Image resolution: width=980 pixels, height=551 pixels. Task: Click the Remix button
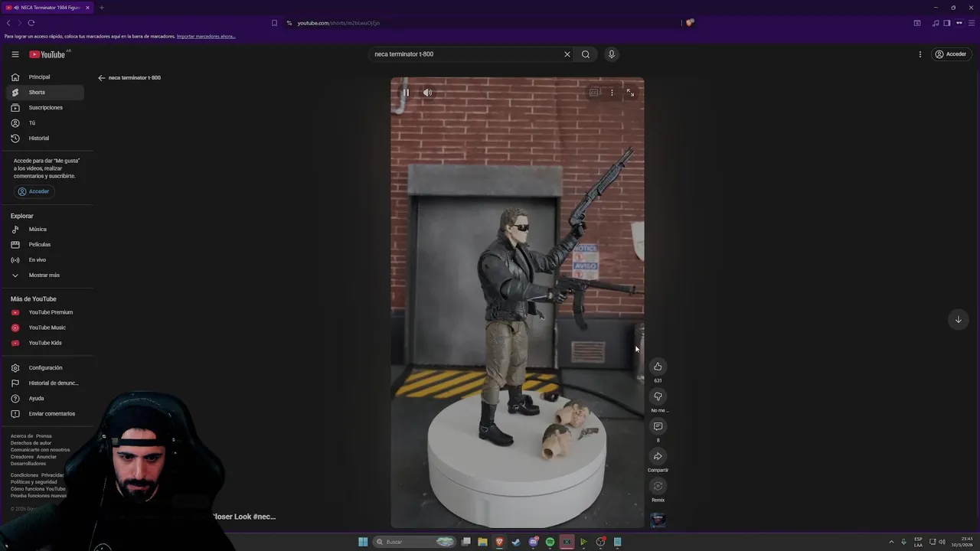[658, 486]
